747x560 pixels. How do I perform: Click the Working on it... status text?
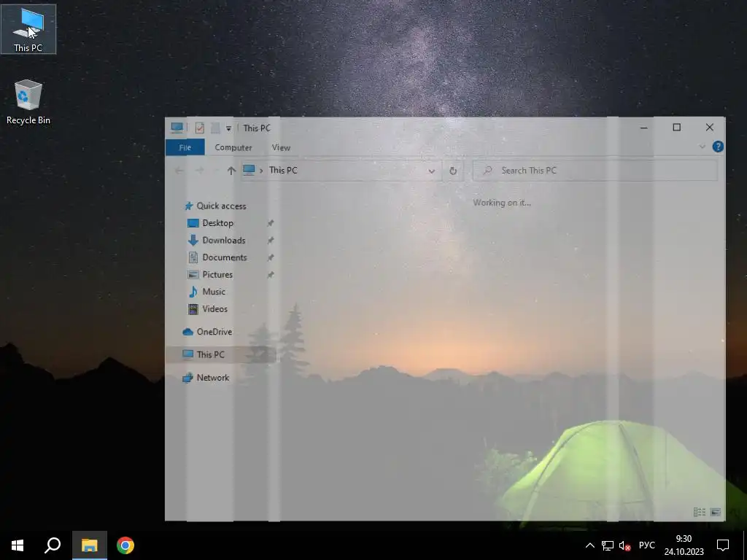[502, 203]
